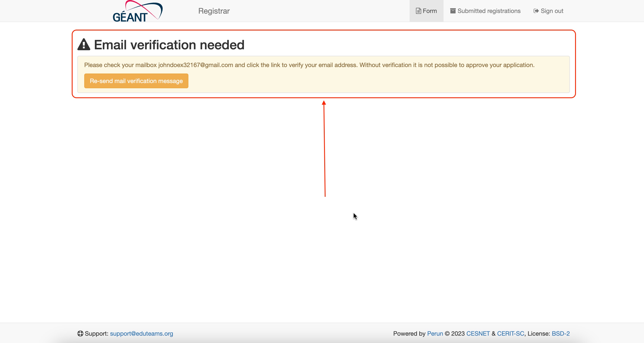Open the BSD-2 license link

pyautogui.click(x=561, y=333)
